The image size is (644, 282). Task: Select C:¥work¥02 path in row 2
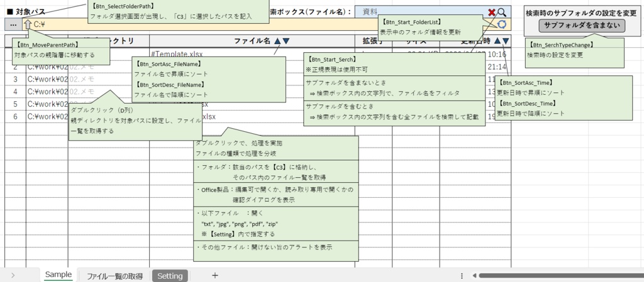pos(47,67)
